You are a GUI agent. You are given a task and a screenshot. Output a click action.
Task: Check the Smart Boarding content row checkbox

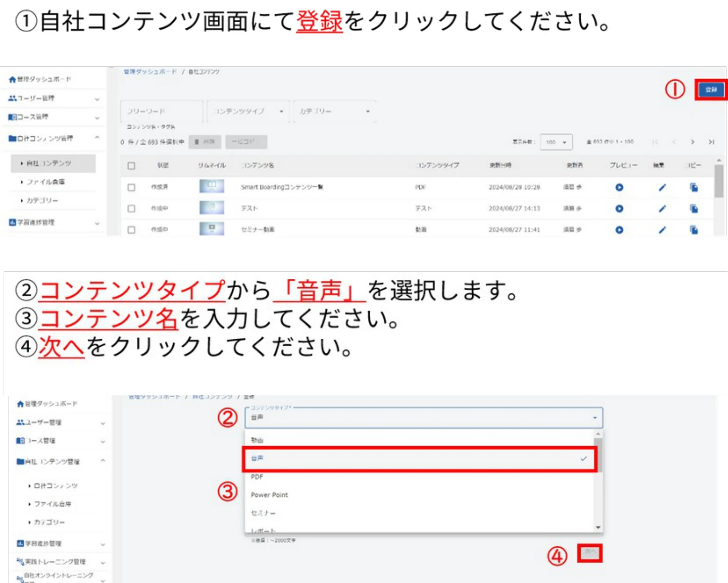pos(132,187)
